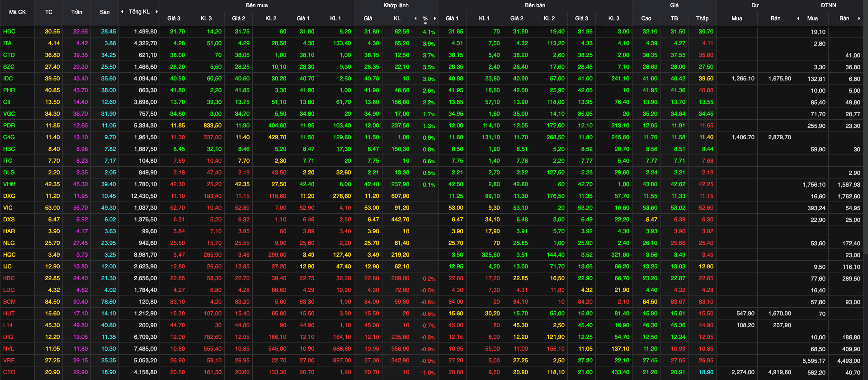This screenshot has height=380, width=868.
Task: Select the VIC ticker symbol
Action: tap(8, 208)
